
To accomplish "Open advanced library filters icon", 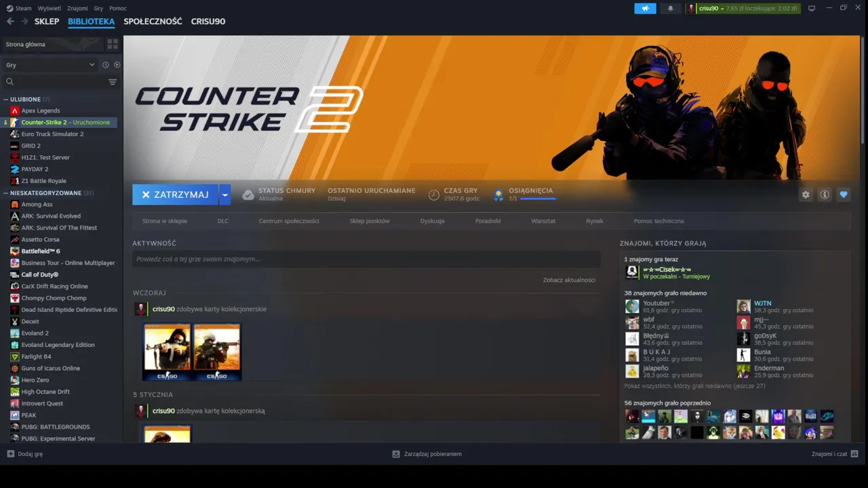I will 113,82.
